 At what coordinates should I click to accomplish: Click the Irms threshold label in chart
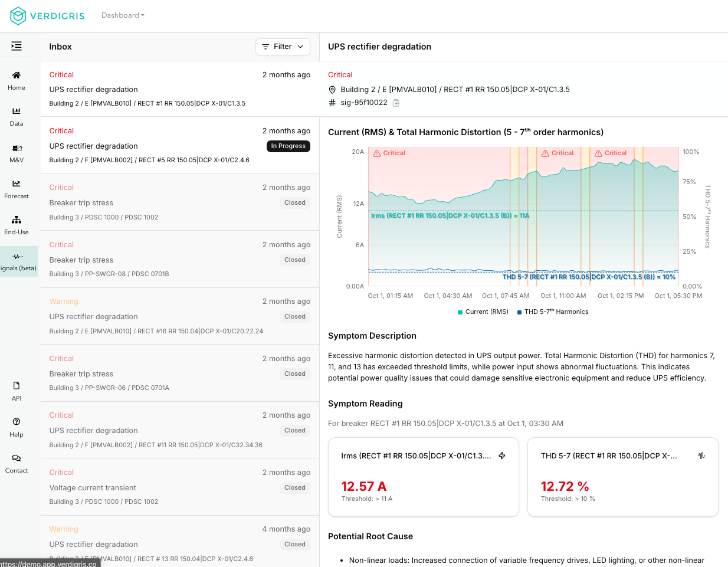(x=450, y=216)
